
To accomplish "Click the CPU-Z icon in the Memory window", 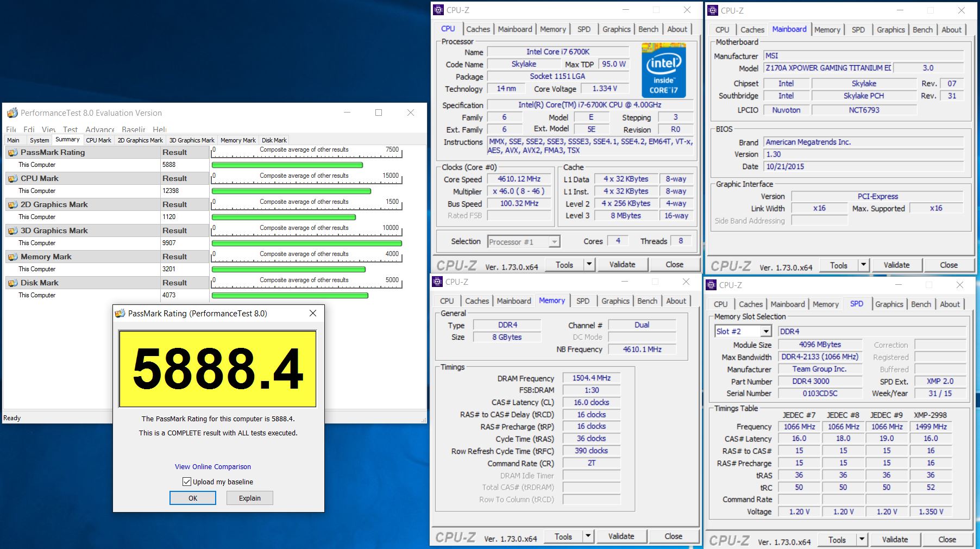I will coord(437,282).
